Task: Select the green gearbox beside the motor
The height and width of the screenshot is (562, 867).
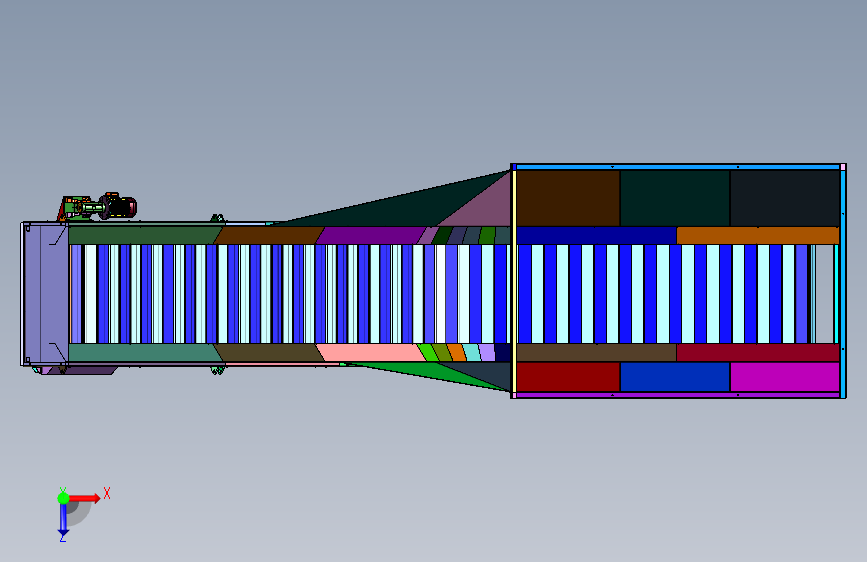Action: click(79, 208)
